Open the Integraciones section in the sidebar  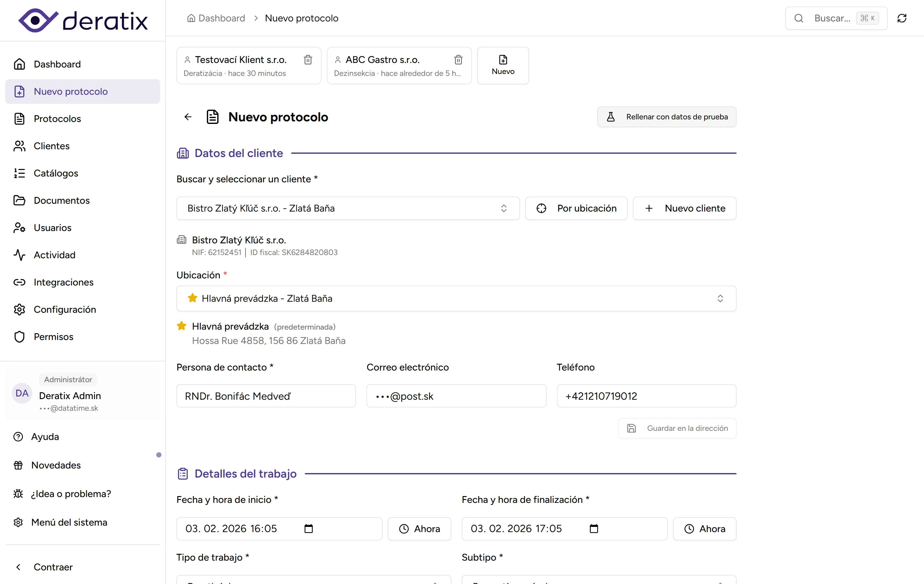[64, 282]
